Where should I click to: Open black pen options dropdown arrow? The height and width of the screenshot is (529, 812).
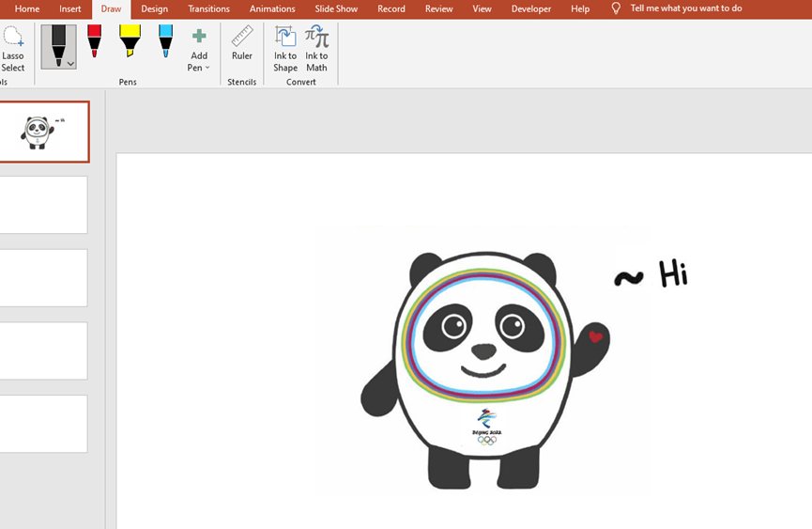[71, 64]
